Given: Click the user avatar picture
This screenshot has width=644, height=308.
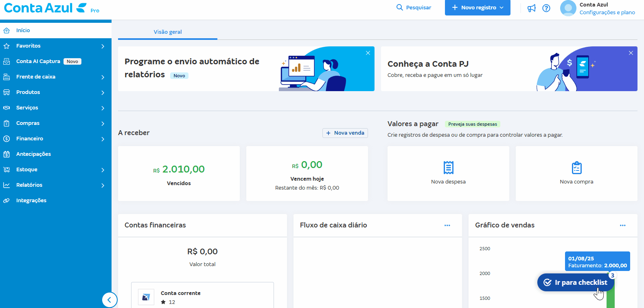Looking at the screenshot, I should 568,8.
